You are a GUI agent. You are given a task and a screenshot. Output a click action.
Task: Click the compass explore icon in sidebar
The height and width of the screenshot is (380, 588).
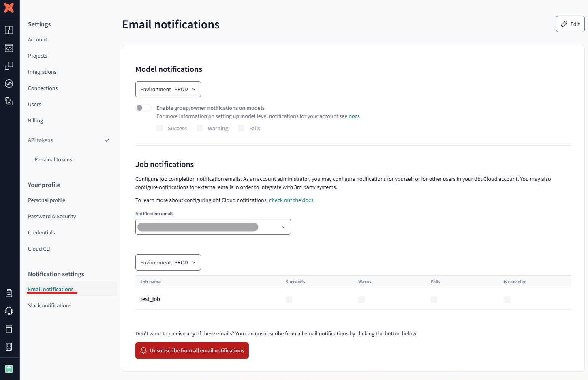point(9,84)
